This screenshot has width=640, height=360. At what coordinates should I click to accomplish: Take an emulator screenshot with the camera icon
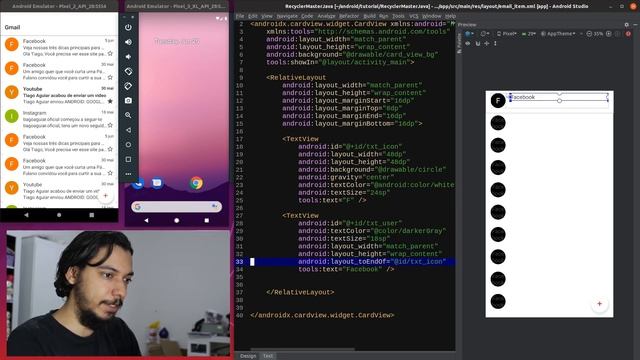(x=128, y=100)
